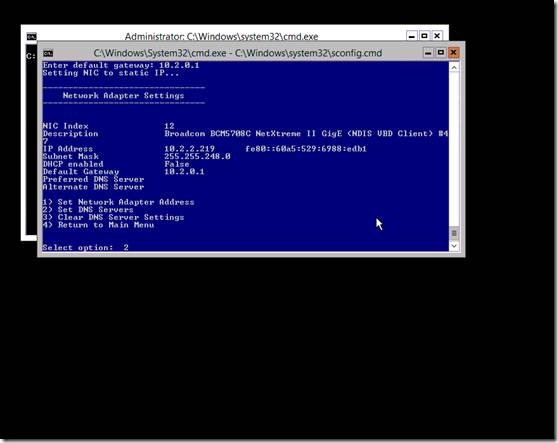Viewport: 558px width, 443px height.
Task: Click the DHCP enabled value False
Action: 177,164
